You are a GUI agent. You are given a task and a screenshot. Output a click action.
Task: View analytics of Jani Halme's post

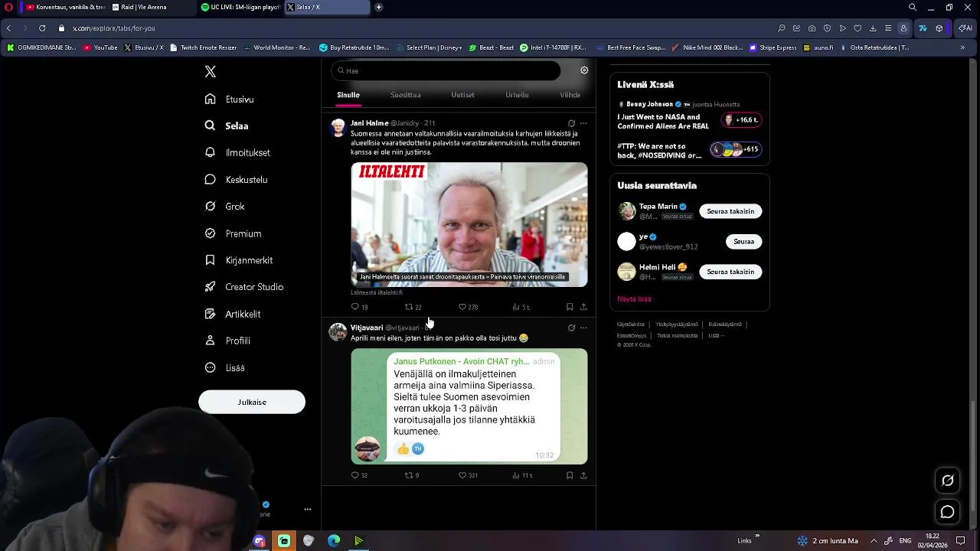(x=521, y=307)
